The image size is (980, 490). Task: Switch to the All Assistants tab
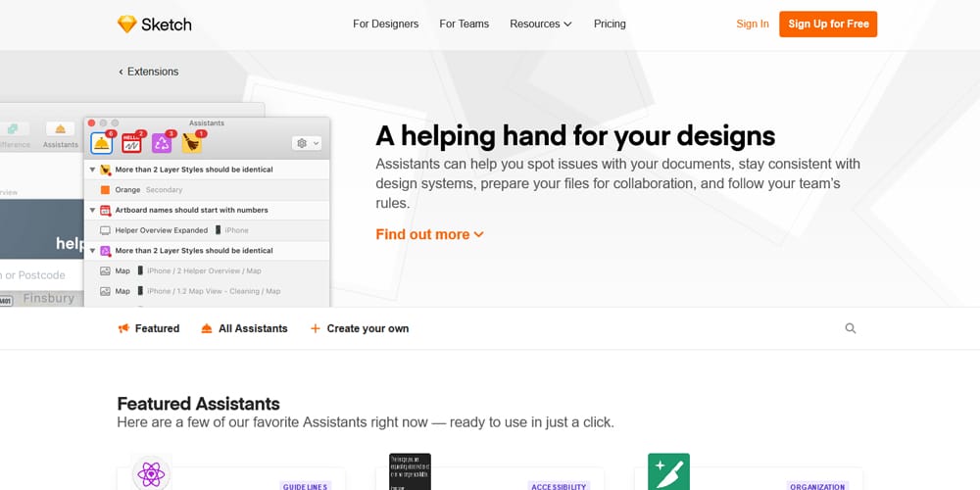[x=244, y=329]
